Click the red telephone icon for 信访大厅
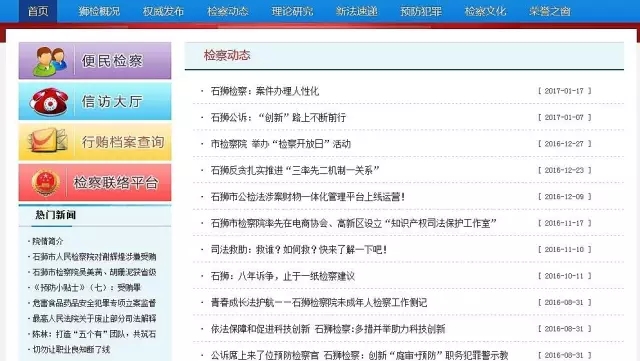 click(49, 101)
